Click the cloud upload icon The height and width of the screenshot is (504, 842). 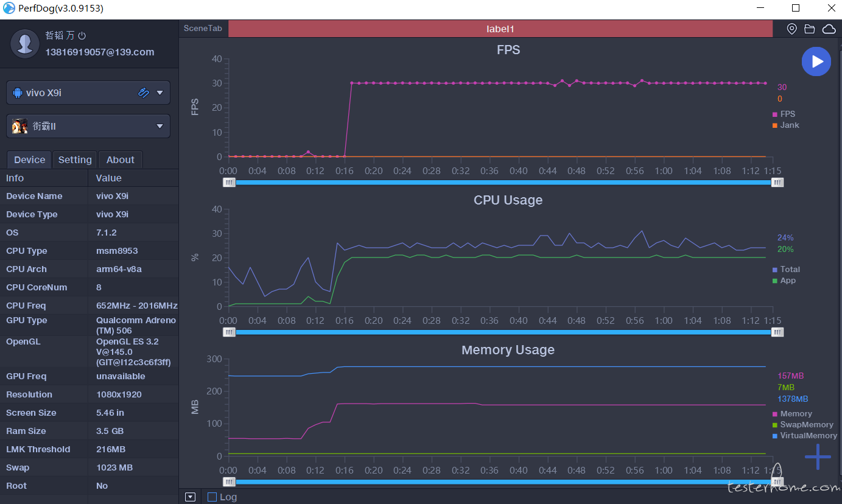829,29
